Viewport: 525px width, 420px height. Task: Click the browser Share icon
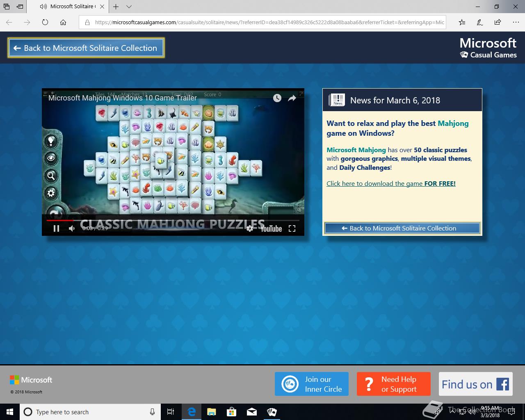click(498, 22)
